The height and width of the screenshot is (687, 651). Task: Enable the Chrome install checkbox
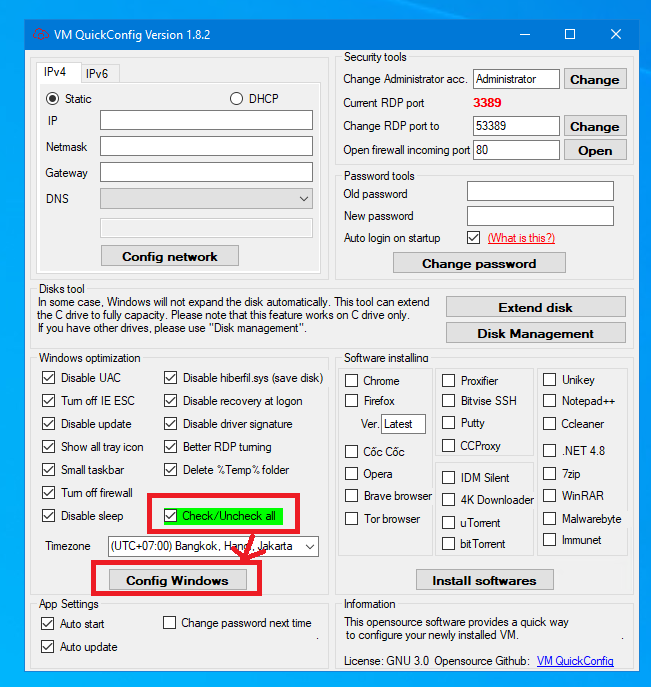pyautogui.click(x=351, y=381)
